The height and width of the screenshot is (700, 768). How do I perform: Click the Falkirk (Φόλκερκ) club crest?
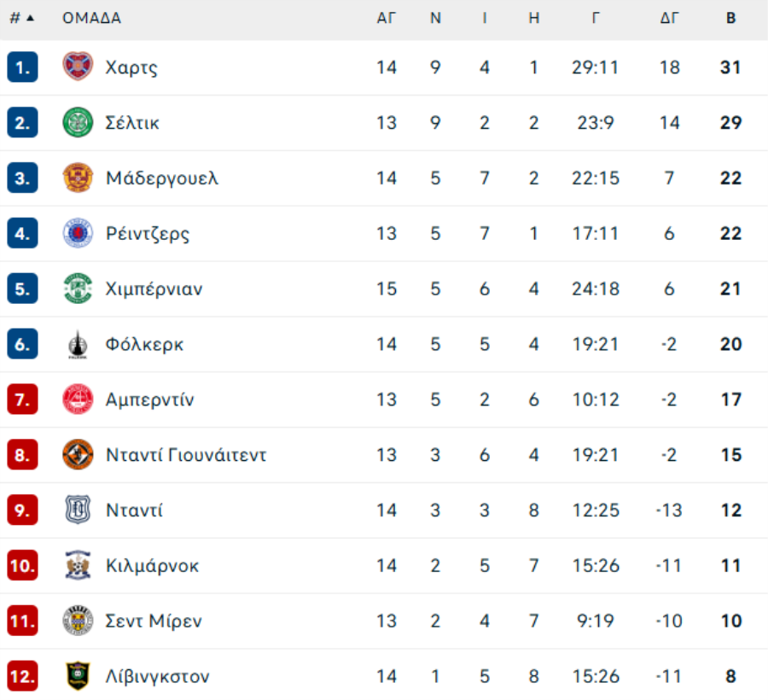(x=78, y=344)
